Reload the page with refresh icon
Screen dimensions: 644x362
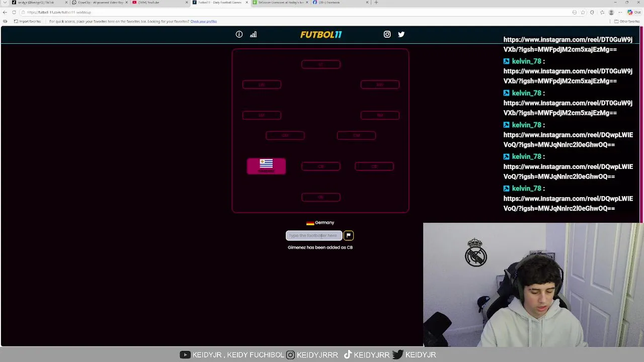pos(14,12)
